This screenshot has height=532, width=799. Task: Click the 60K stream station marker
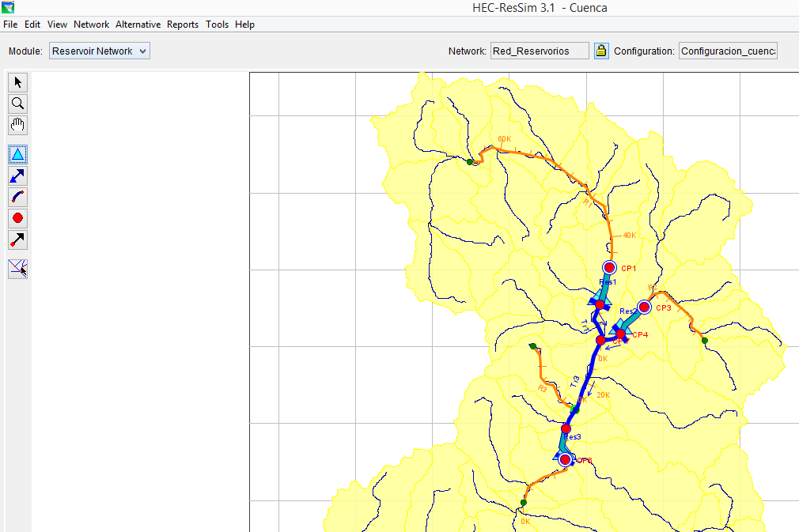[505, 139]
